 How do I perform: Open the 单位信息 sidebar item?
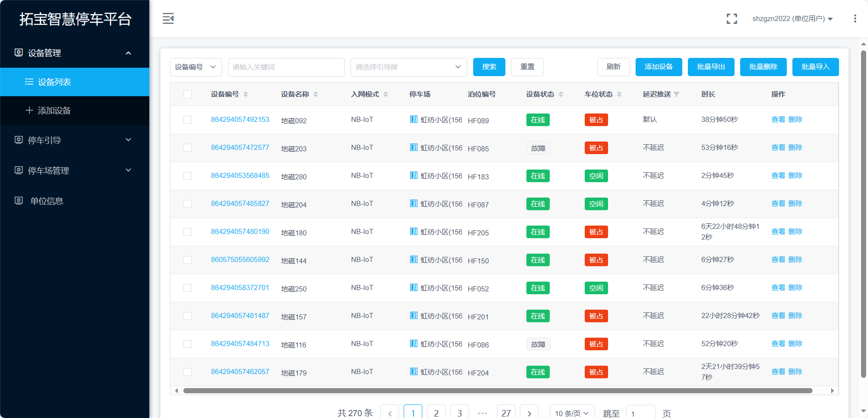47,201
